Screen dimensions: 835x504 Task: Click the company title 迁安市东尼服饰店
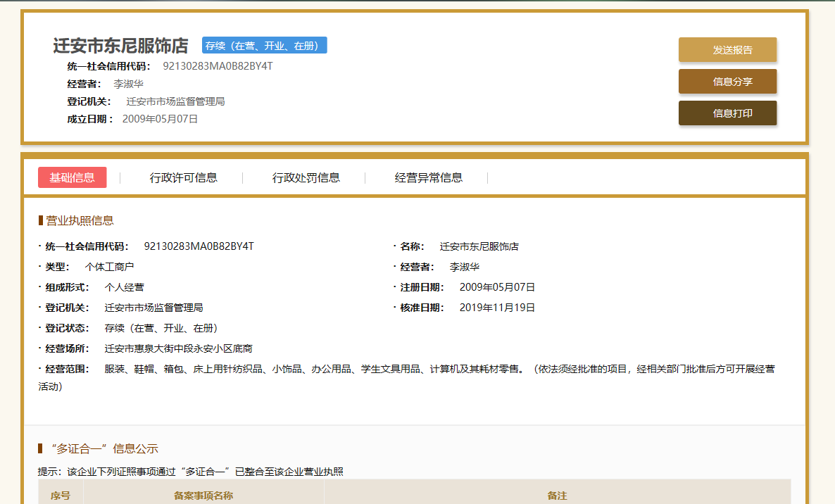(x=121, y=46)
